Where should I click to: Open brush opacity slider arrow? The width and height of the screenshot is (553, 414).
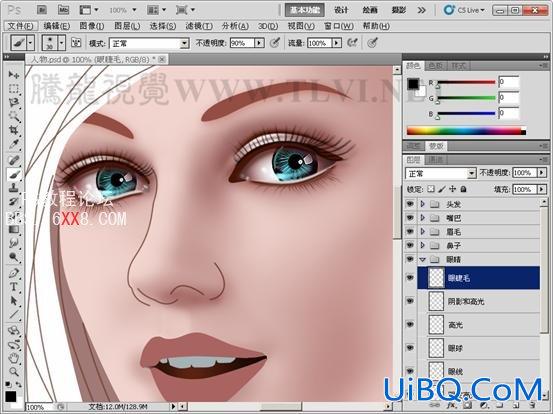point(260,43)
